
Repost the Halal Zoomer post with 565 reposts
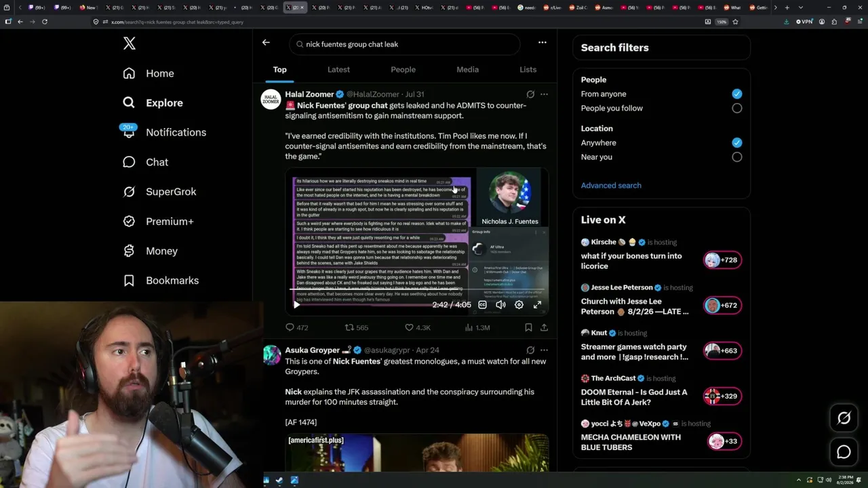[357, 327]
